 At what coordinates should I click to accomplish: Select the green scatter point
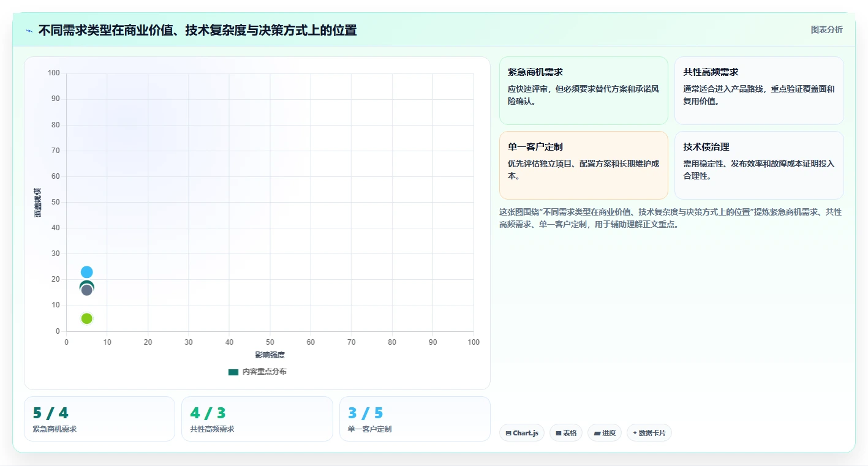pyautogui.click(x=87, y=318)
